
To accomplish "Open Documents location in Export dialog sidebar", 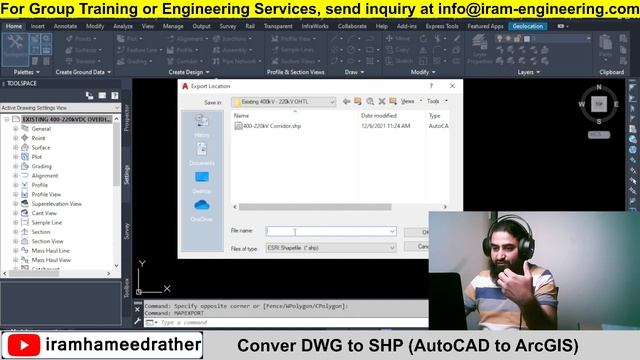I will pos(202,154).
